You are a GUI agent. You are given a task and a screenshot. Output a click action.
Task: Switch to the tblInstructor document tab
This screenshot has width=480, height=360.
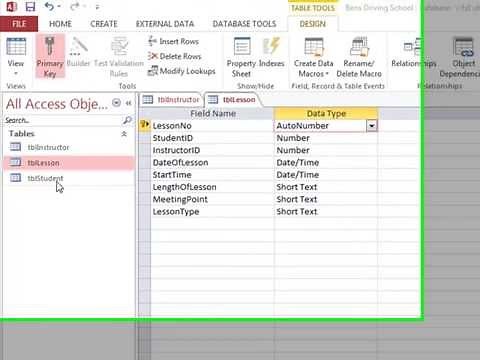coord(171,99)
